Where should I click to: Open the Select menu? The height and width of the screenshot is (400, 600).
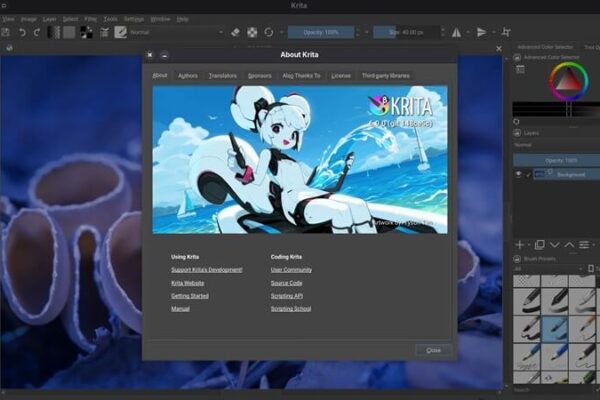pyautogui.click(x=70, y=19)
